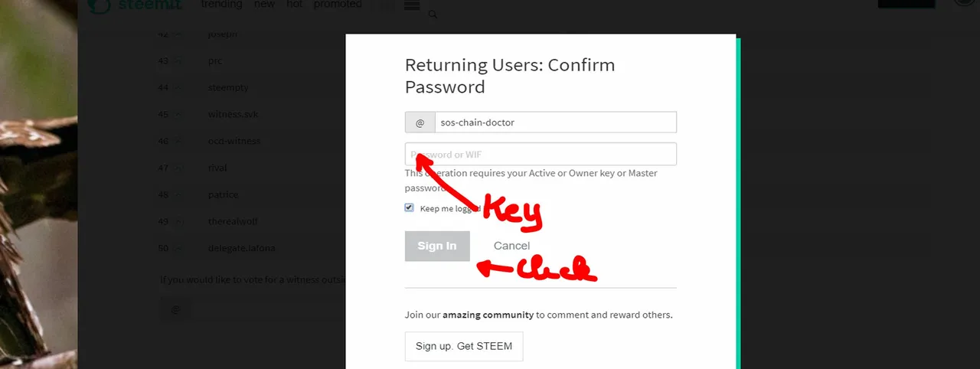Switch to the new posts tab

tap(264, 5)
